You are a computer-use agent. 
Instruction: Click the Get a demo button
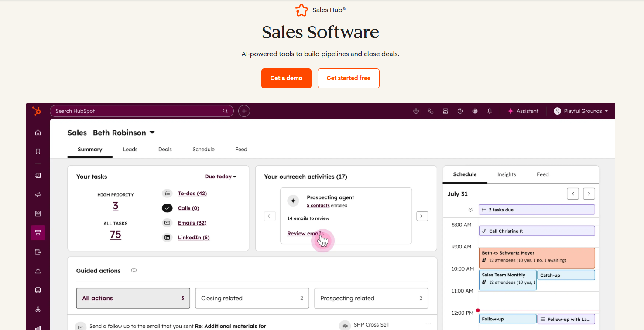point(286,78)
